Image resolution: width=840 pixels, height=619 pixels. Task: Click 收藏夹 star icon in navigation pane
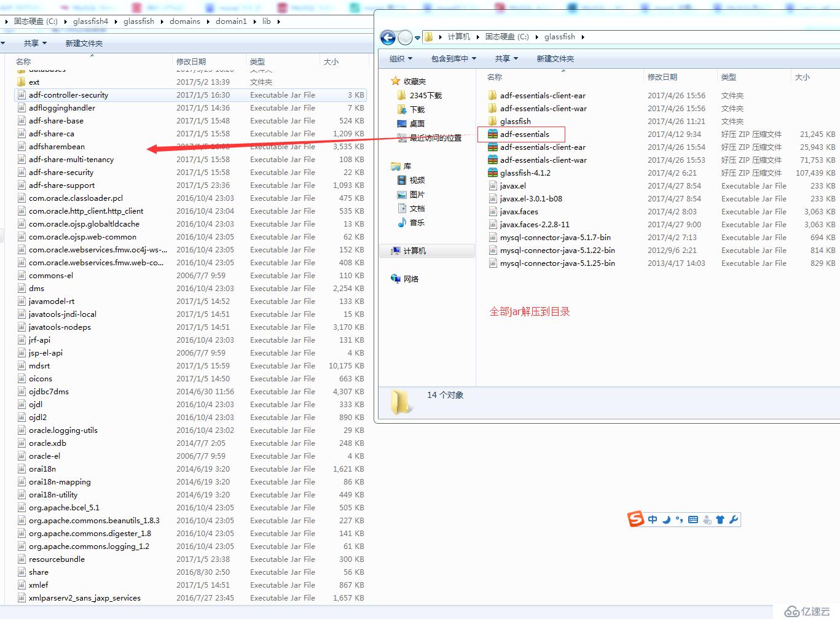click(x=395, y=81)
